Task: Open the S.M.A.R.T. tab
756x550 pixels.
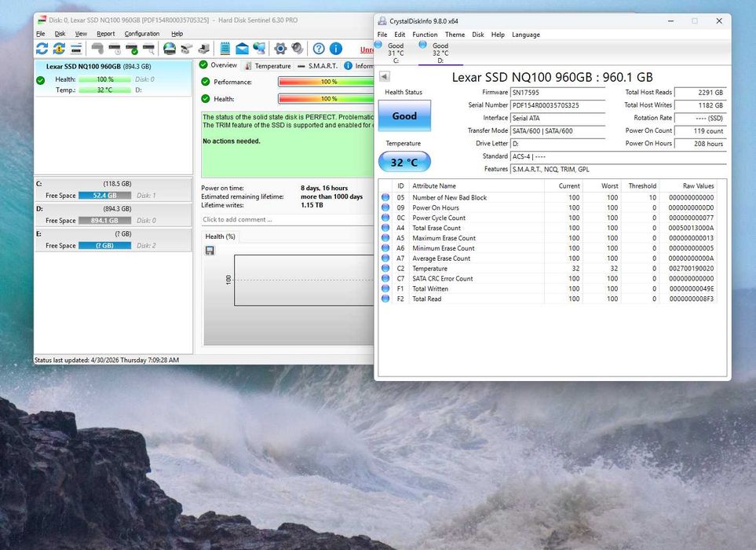Action: point(318,66)
